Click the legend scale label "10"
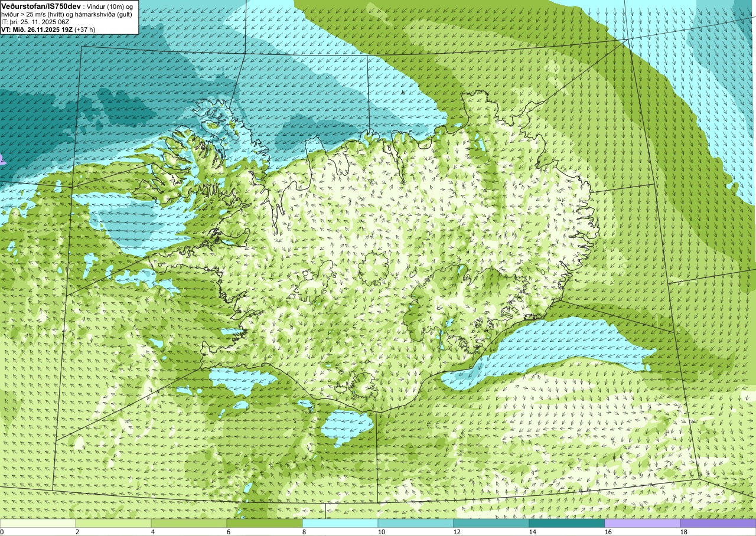The image size is (756, 536). click(x=382, y=532)
